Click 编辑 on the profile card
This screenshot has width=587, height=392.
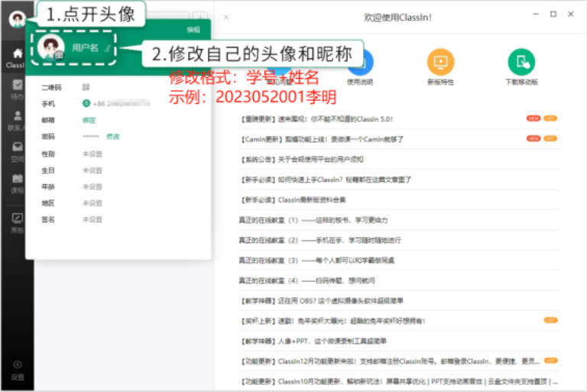tap(193, 30)
